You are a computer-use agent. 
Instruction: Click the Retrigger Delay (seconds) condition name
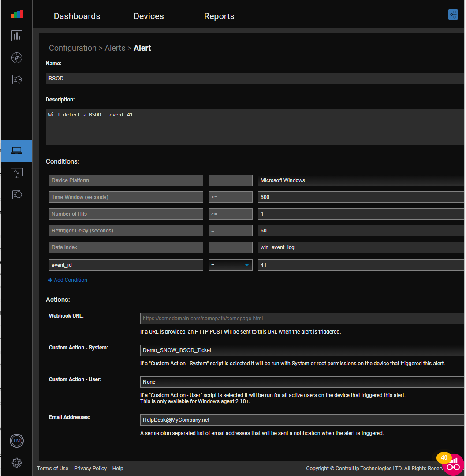126,230
